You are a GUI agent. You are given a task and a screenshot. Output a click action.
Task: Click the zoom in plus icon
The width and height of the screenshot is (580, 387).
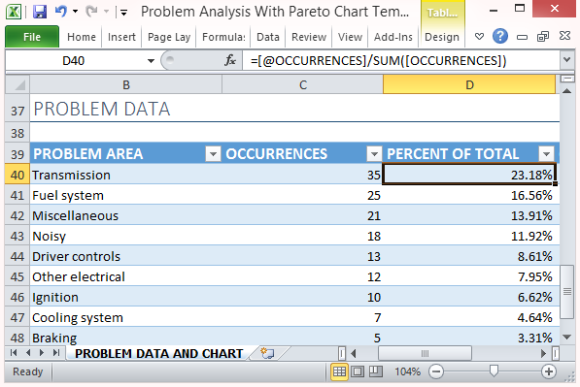549,371
